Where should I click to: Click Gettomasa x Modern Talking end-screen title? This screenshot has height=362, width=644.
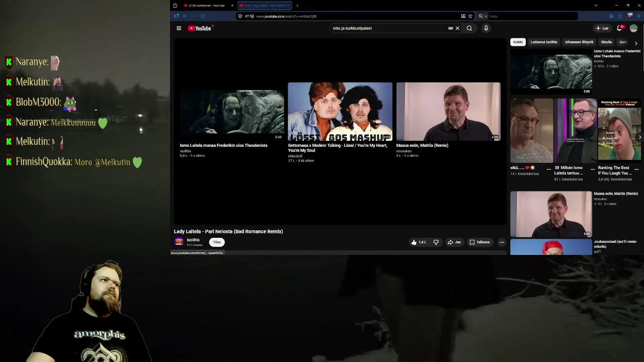tap(338, 148)
